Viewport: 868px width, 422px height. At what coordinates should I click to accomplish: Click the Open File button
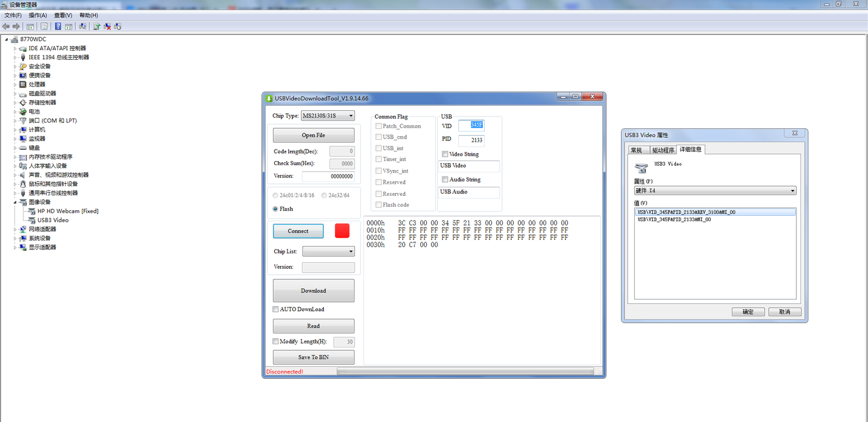coord(313,135)
